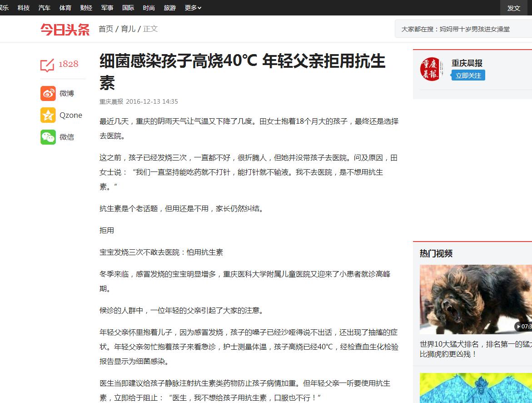Go to 首页 from the breadcrumb
Image resolution: width=532 pixels, height=403 pixels.
105,29
